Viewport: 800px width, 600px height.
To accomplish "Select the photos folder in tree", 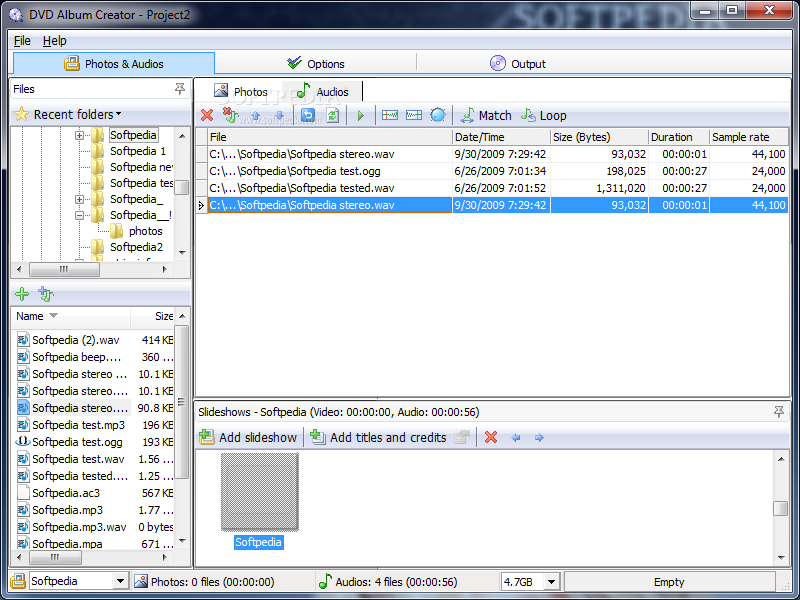I will point(145,231).
